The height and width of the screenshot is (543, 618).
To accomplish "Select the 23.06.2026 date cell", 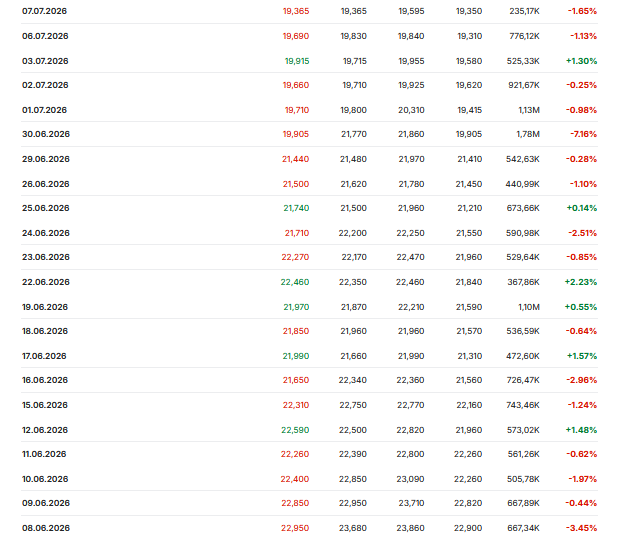I will click(x=46, y=257).
